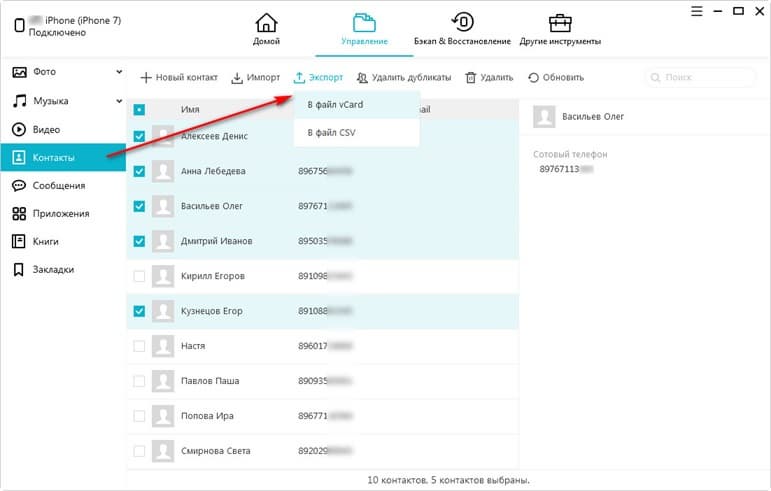Click Анна Лебедева avatar

[163, 171]
